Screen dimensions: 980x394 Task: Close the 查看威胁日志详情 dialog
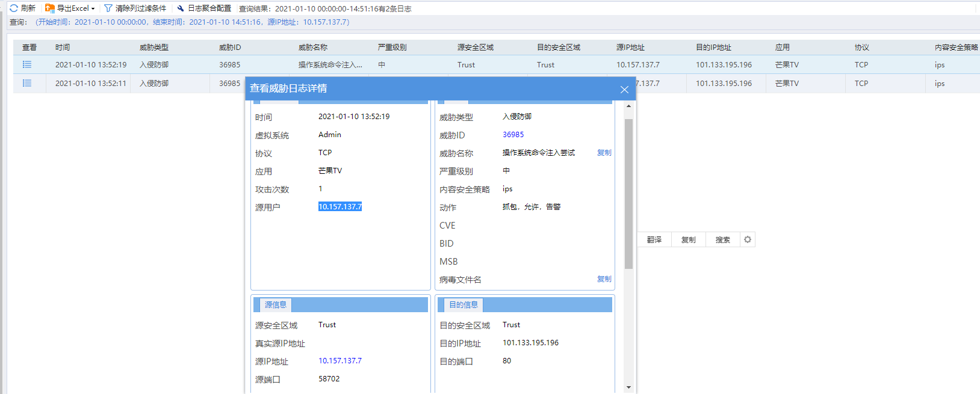624,90
